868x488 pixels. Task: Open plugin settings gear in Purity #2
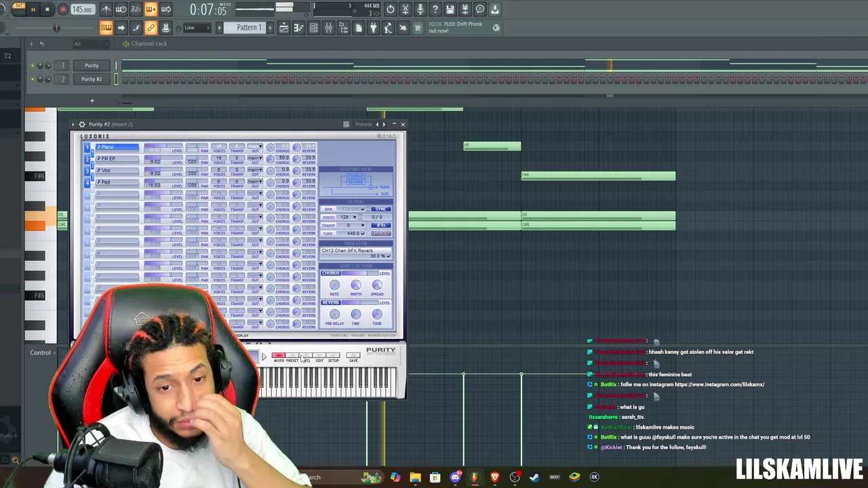[x=82, y=124]
